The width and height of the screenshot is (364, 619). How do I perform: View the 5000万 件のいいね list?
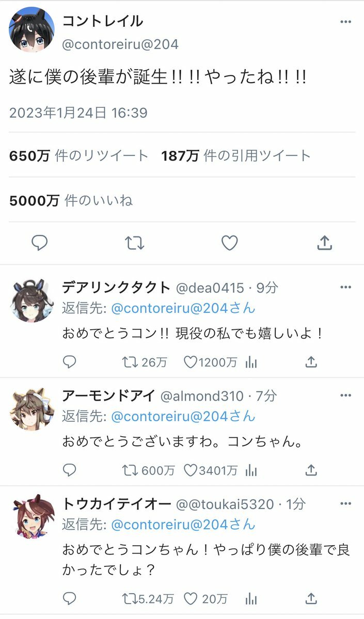coord(71,201)
